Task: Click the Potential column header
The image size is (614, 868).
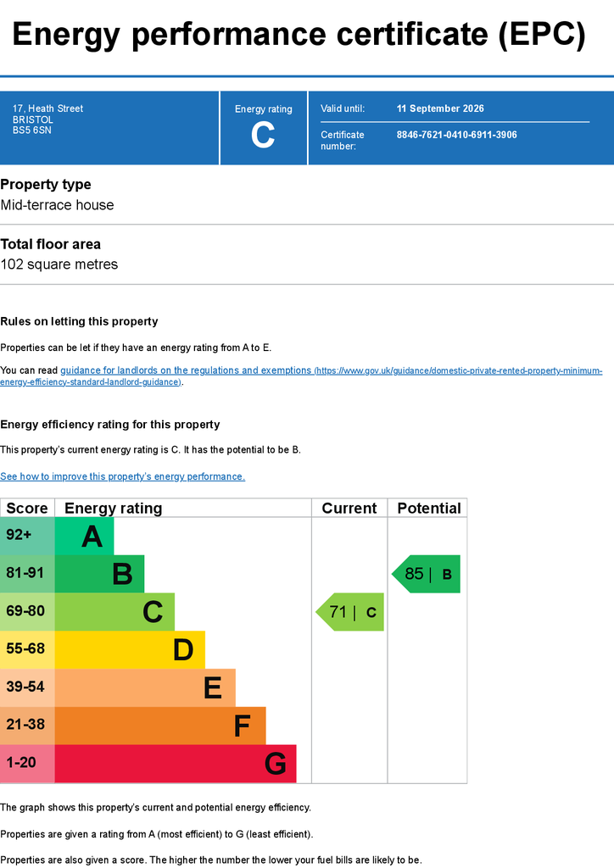Action: click(x=428, y=509)
